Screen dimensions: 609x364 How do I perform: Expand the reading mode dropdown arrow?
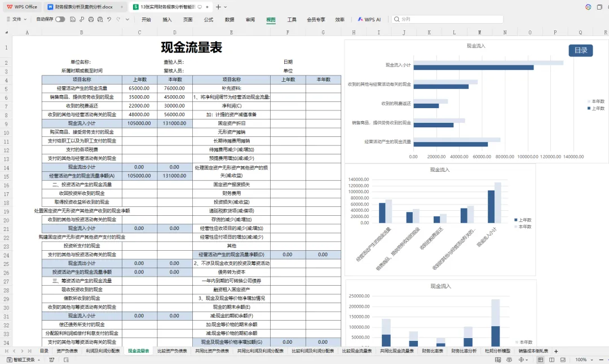527,359
